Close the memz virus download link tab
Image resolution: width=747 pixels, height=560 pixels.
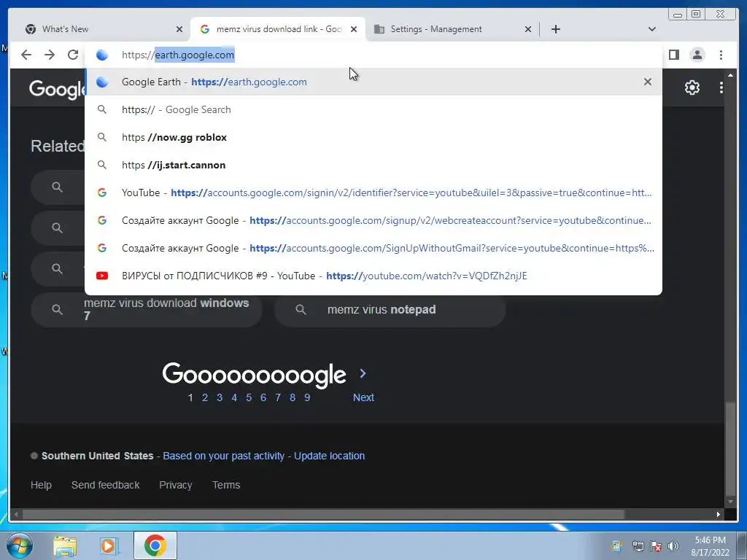click(x=354, y=29)
